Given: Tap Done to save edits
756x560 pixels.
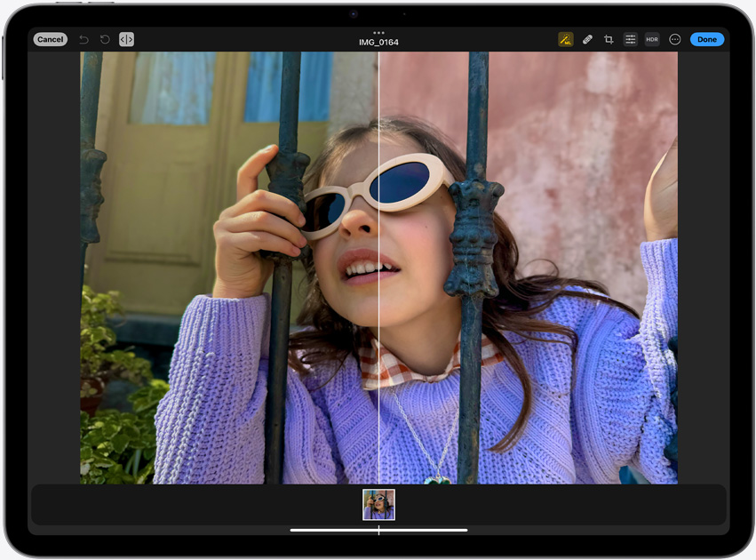Looking at the screenshot, I should [706, 39].
